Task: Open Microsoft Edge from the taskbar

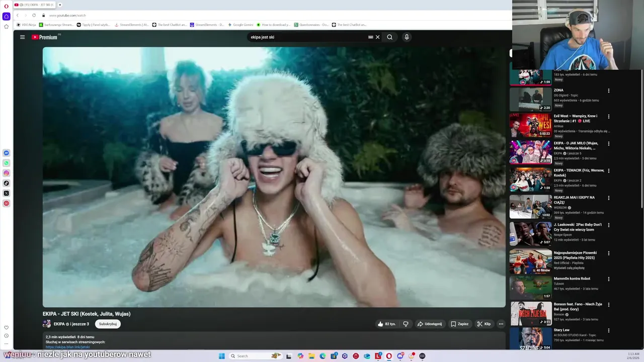Action: coord(323,356)
